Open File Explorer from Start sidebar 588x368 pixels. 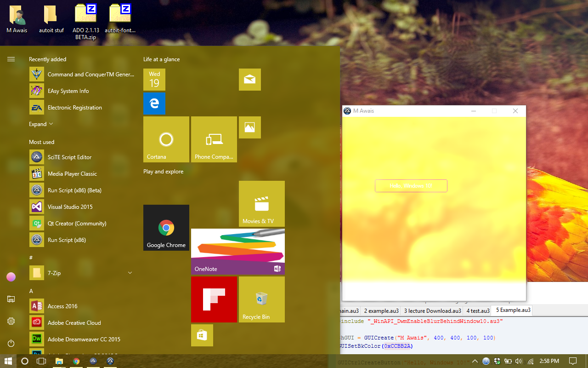(x=11, y=299)
